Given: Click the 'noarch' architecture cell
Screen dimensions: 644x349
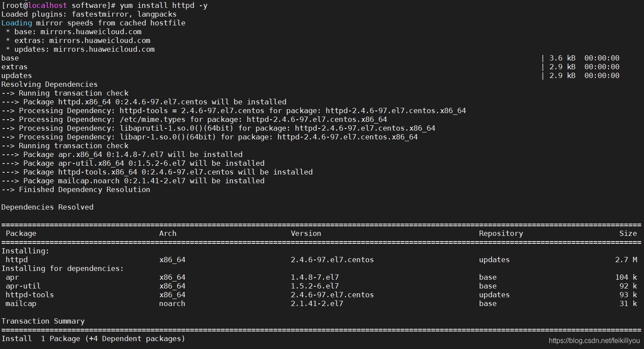Looking at the screenshot, I should pos(172,303).
